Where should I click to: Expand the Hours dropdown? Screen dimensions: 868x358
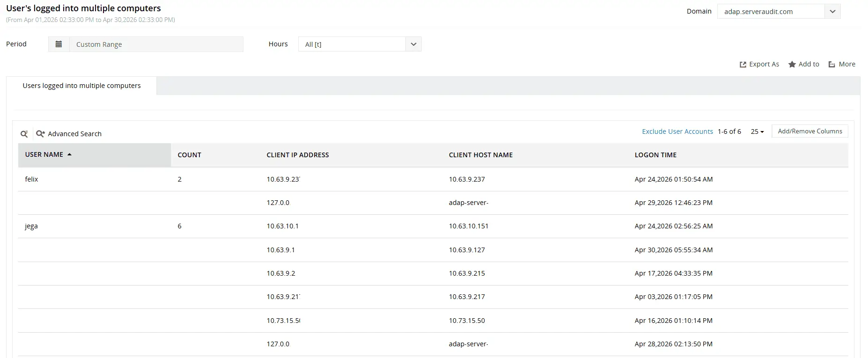click(x=413, y=44)
